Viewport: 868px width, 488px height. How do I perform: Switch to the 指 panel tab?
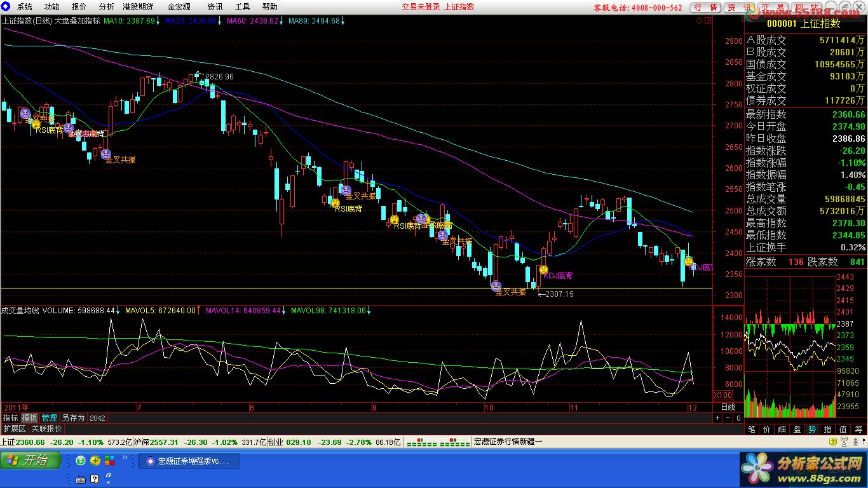click(828, 430)
